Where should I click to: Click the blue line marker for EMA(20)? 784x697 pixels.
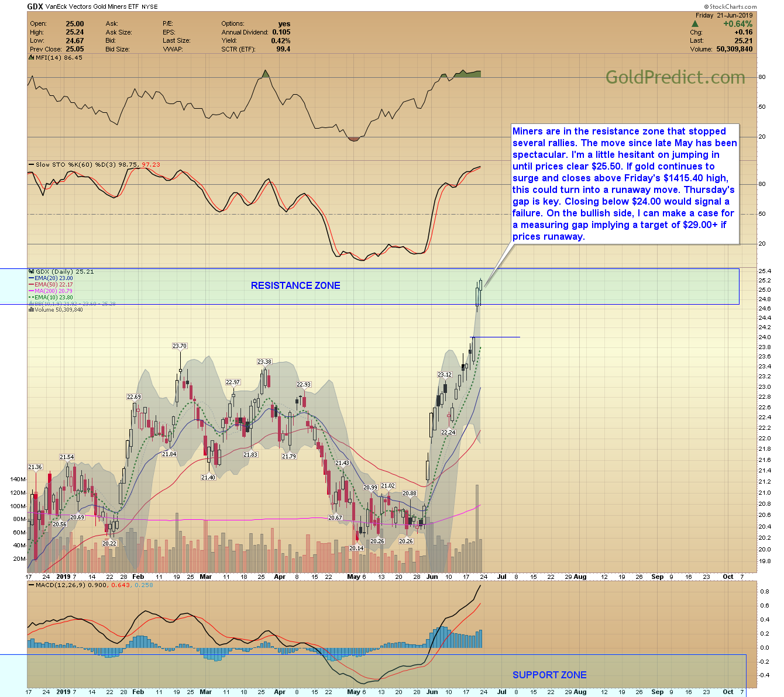(31, 278)
